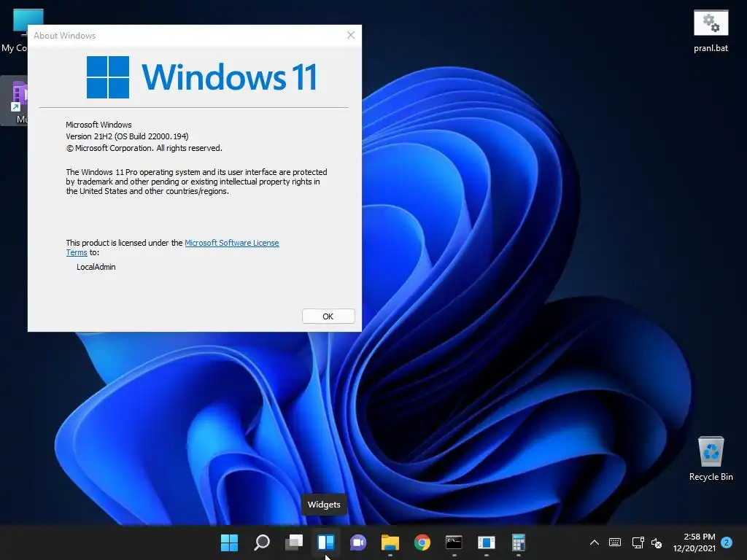Select the pranl.bat desktop file
The height and width of the screenshot is (560, 747).
pyautogui.click(x=711, y=31)
